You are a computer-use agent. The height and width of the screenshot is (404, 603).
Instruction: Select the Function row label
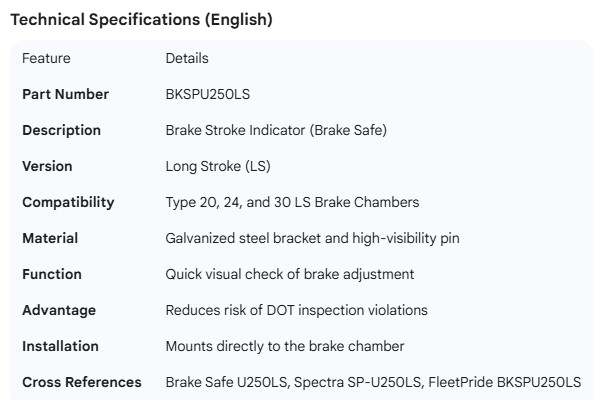52,274
